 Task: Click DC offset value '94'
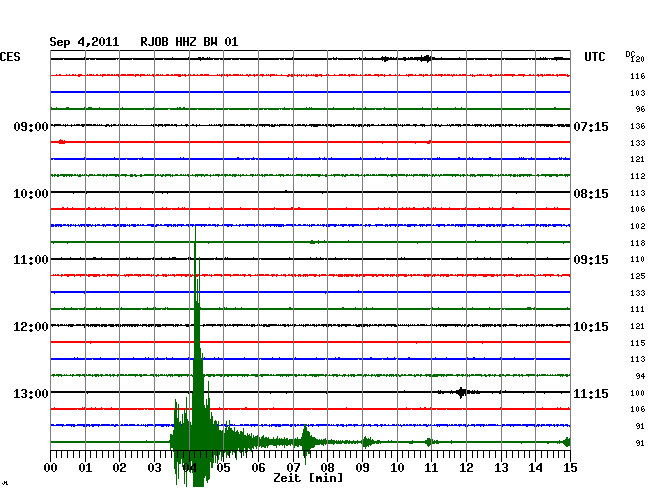(640, 376)
